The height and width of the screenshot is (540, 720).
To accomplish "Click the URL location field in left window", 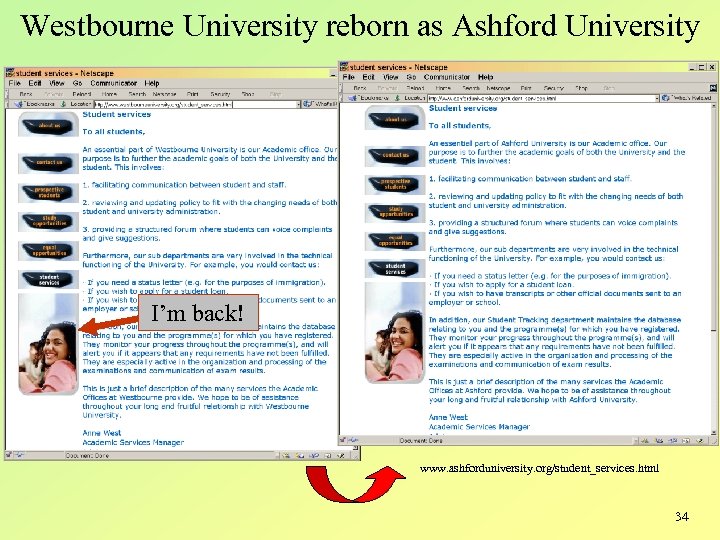I will (x=195, y=105).
